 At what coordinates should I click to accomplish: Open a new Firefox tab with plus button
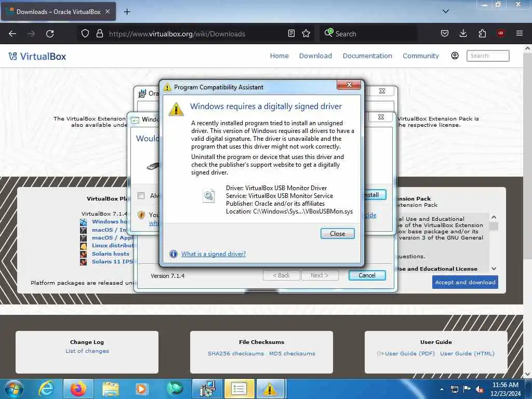(127, 12)
